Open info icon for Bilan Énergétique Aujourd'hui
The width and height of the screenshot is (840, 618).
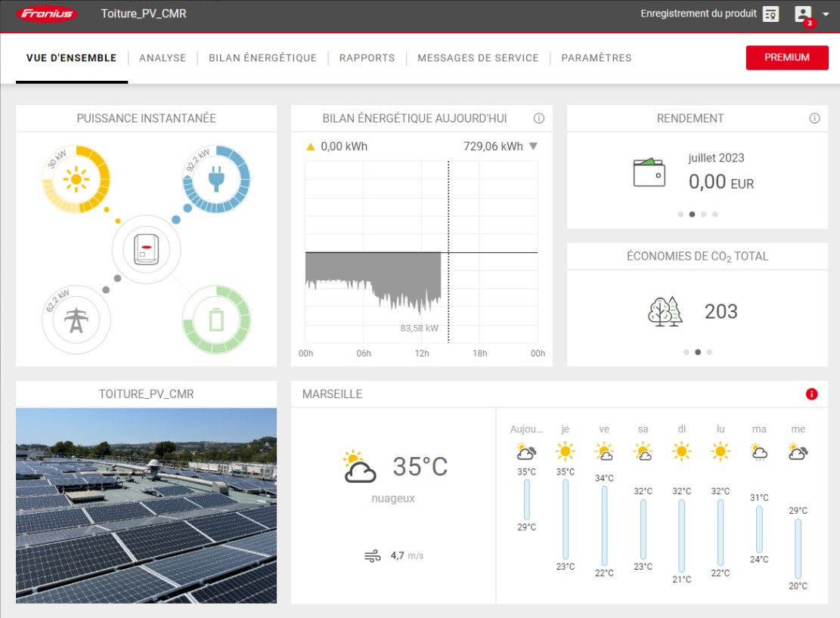(539, 119)
